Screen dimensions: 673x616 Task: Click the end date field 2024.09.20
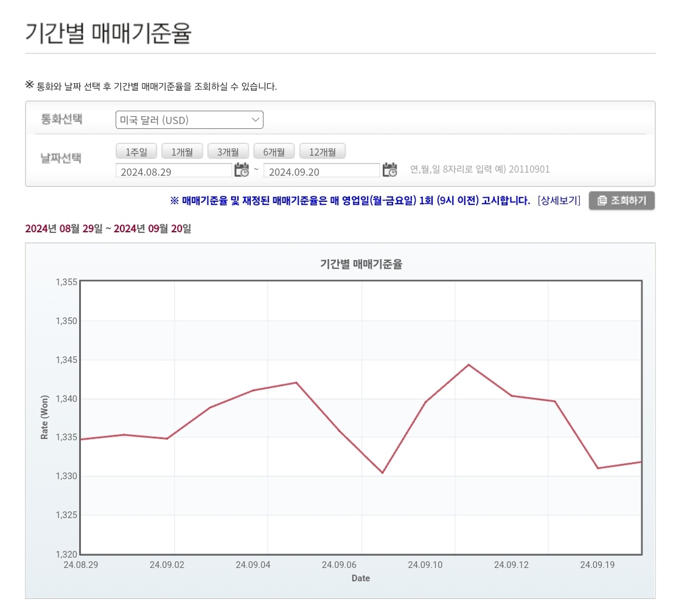(x=321, y=171)
